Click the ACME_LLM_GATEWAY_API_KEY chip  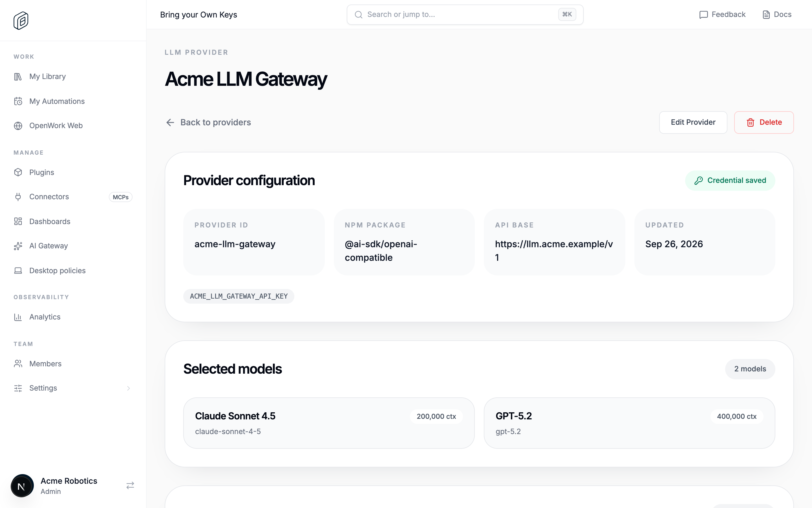click(239, 296)
